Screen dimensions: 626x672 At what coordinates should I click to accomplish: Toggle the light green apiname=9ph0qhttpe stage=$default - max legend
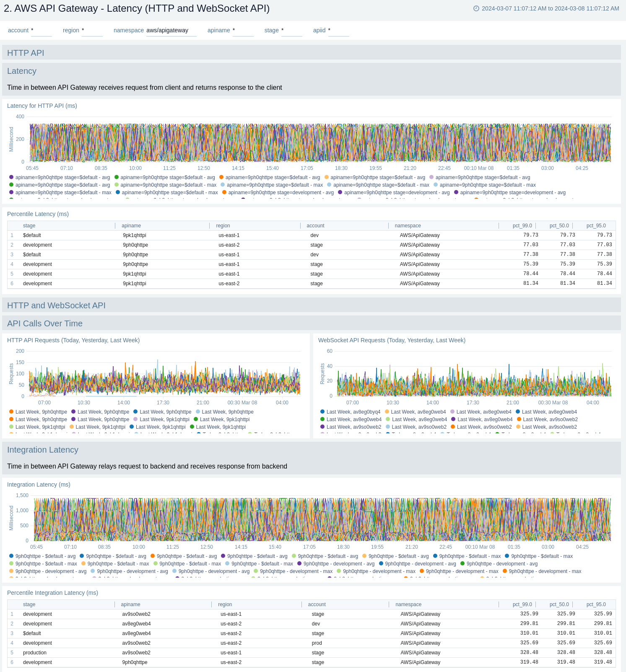pos(165,185)
